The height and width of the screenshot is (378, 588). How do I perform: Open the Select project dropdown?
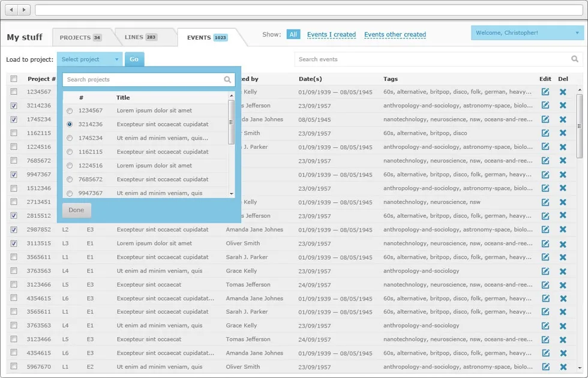[x=89, y=59]
